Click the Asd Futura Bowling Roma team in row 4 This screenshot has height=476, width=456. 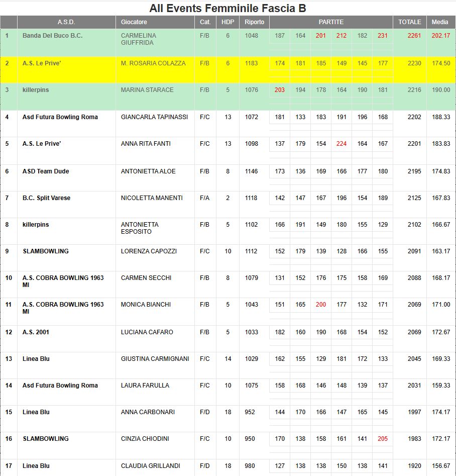pos(60,117)
